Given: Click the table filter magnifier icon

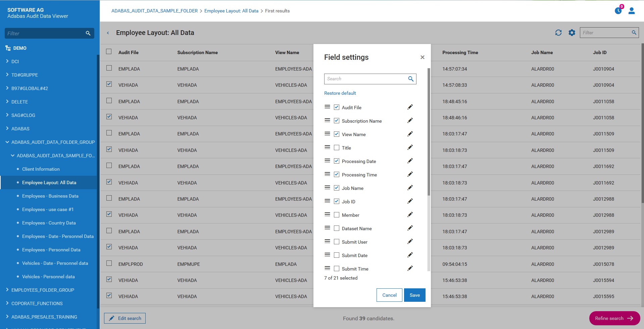Looking at the screenshot, I should (634, 33).
